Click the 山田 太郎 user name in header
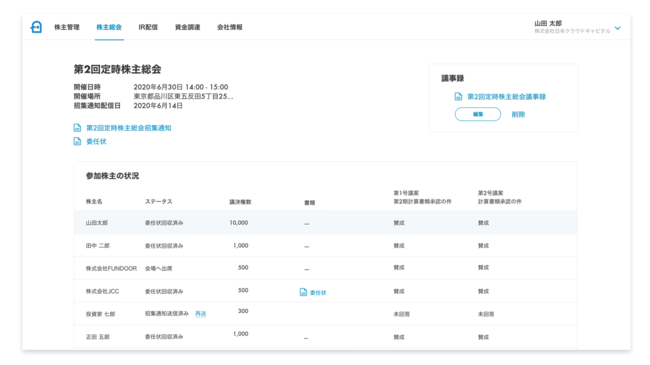 548,23
